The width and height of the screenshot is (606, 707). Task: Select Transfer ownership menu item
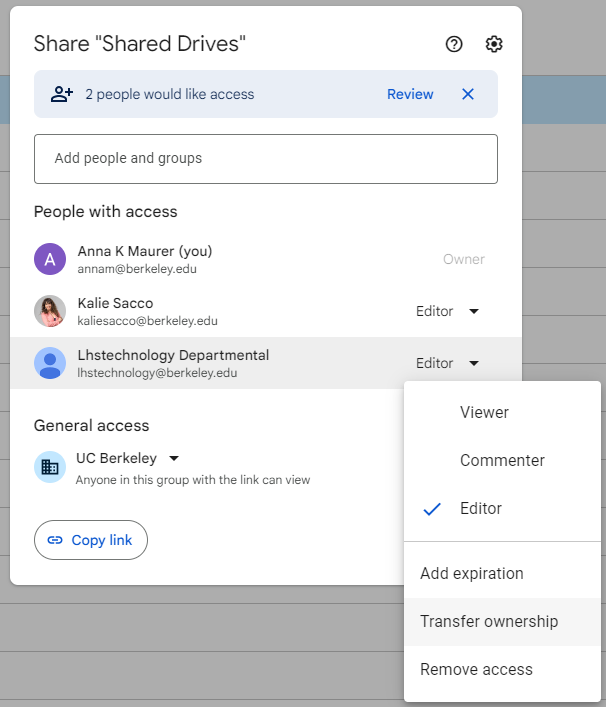pyautogui.click(x=489, y=622)
